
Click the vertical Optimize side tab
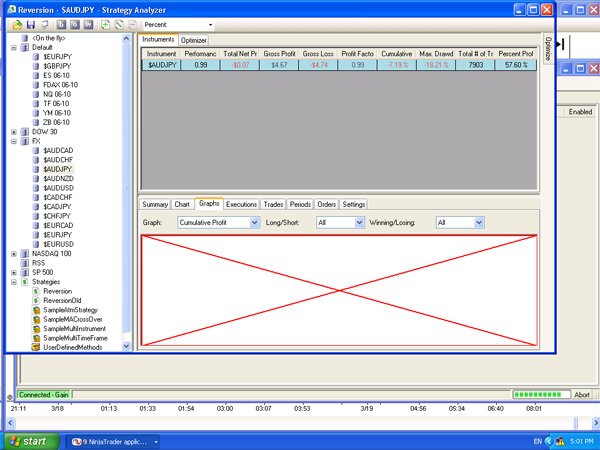(x=548, y=49)
